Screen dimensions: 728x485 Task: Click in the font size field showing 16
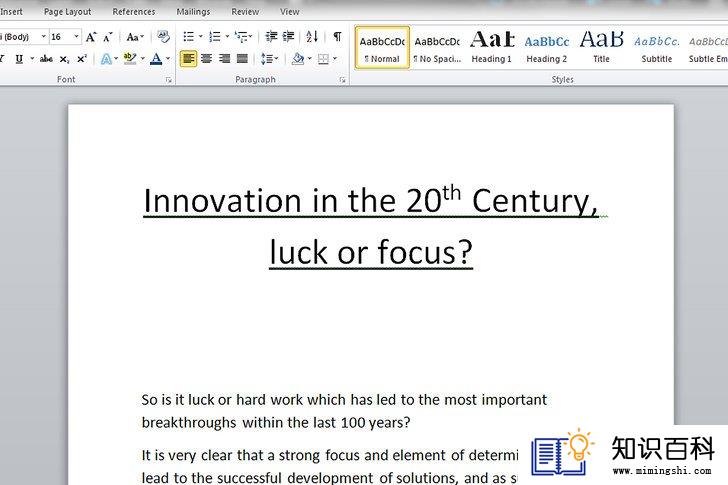pyautogui.click(x=60, y=37)
